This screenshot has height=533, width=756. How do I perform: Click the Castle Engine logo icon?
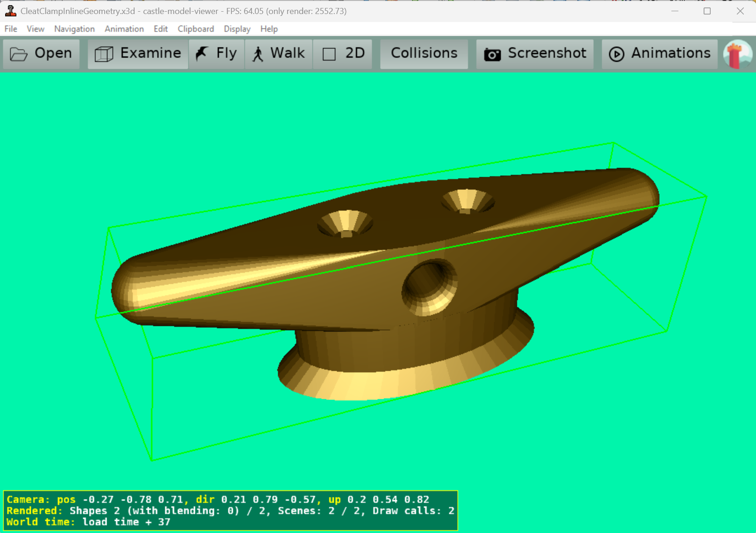coord(738,54)
